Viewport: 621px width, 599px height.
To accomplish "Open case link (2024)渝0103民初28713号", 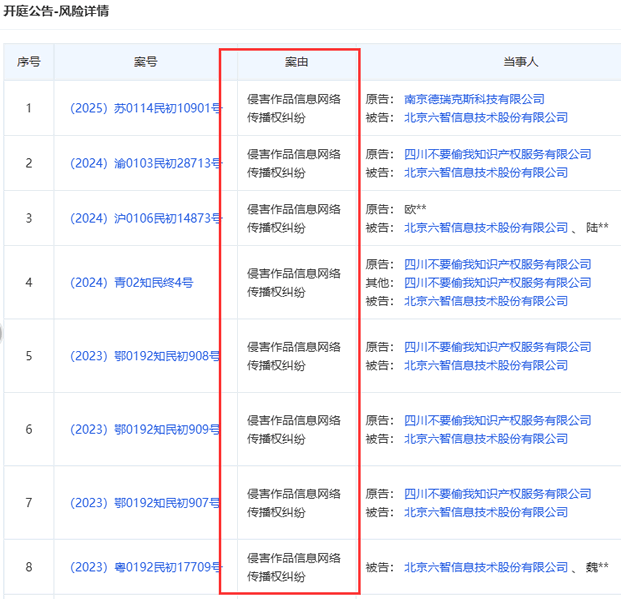I will click(x=145, y=163).
